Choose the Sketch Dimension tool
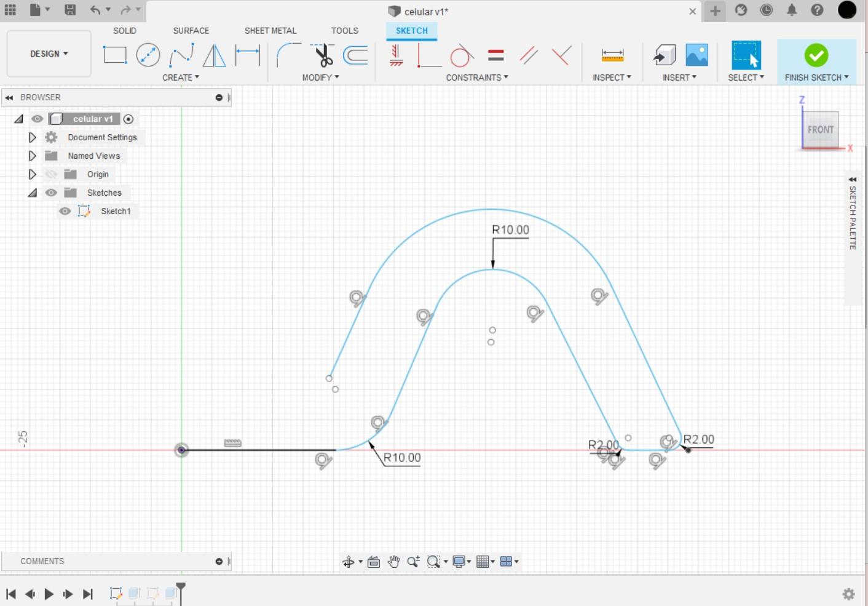The width and height of the screenshot is (868, 606). (248, 55)
